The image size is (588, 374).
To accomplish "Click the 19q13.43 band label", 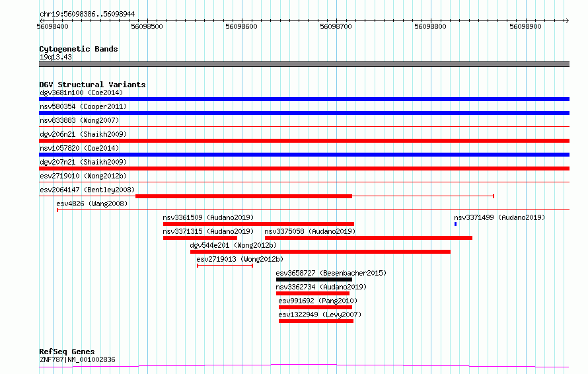I will coord(55,57).
